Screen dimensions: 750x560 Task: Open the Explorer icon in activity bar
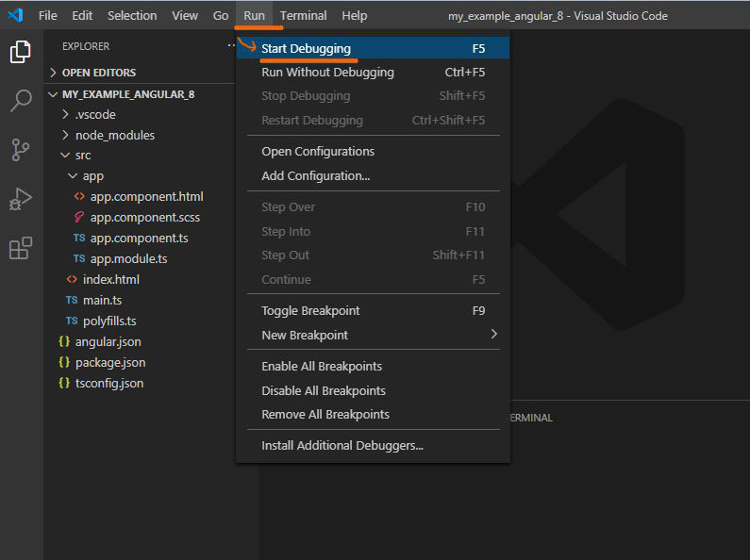click(x=20, y=52)
